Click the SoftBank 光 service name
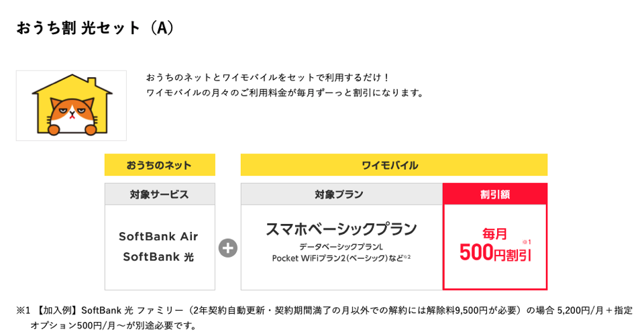The image size is (644, 334). (x=158, y=257)
